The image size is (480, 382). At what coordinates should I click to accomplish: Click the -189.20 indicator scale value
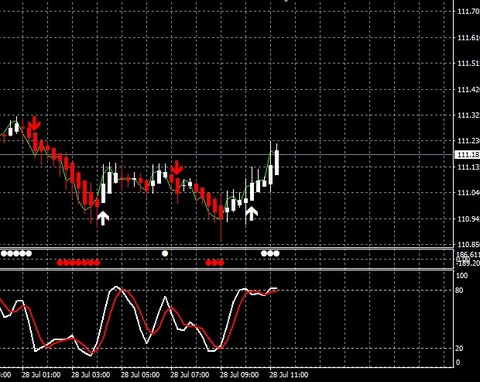point(468,264)
